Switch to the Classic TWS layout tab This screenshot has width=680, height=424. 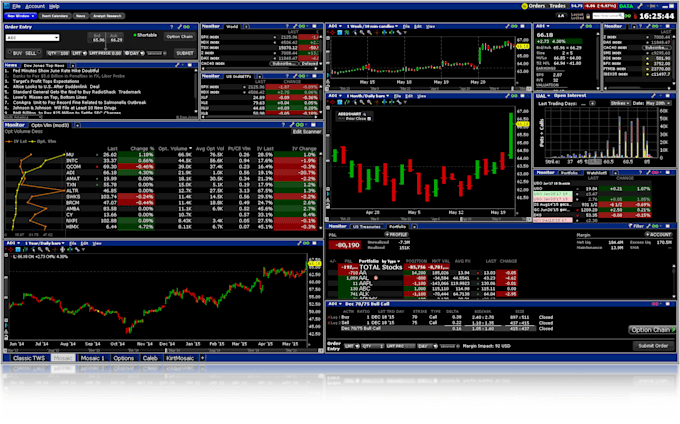(x=29, y=358)
